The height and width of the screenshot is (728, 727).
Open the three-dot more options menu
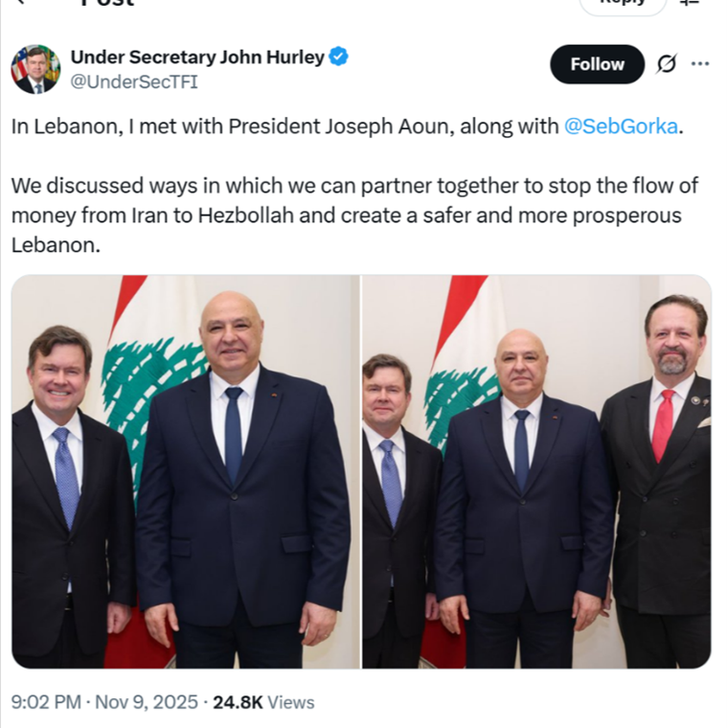click(x=700, y=64)
